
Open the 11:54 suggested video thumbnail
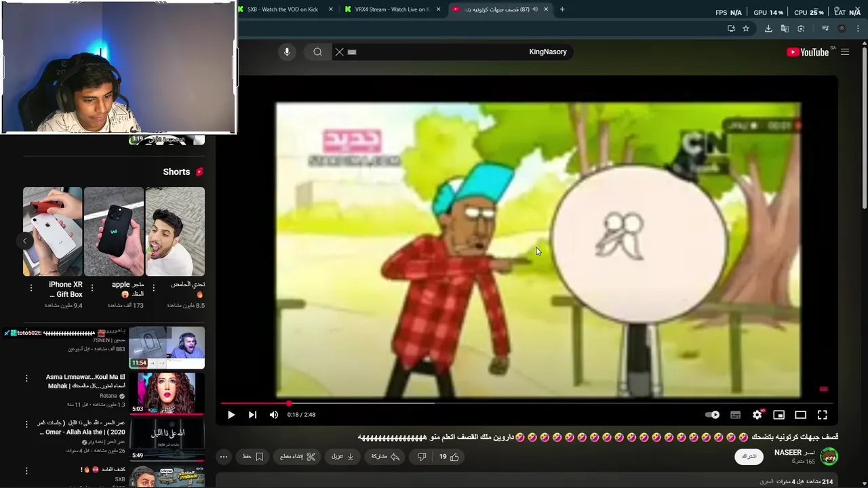(x=167, y=348)
